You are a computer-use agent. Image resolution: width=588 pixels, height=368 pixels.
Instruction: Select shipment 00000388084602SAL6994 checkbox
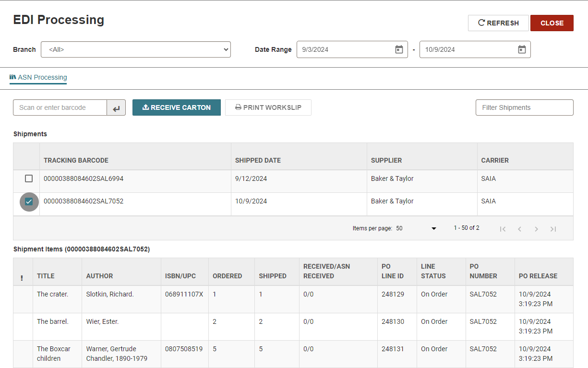[29, 178]
